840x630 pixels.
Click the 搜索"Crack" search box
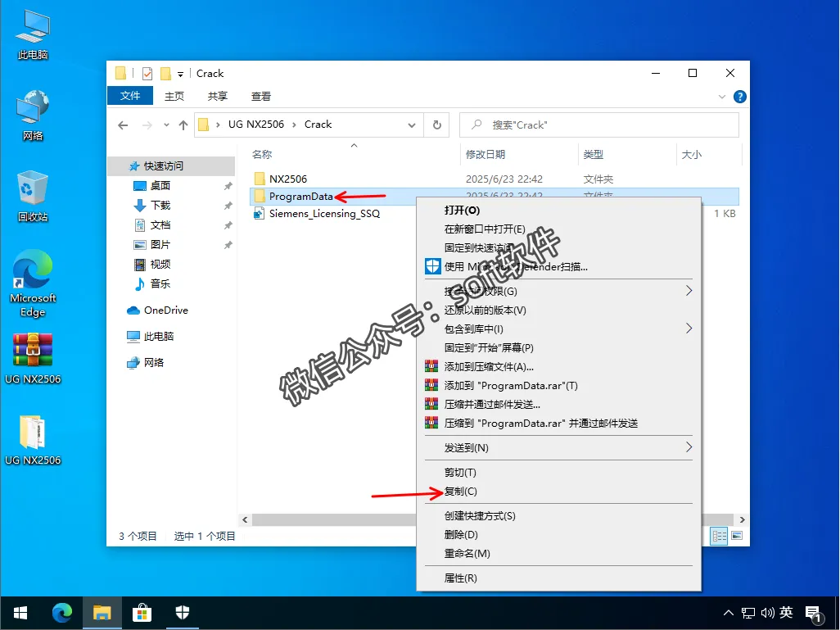tap(599, 125)
